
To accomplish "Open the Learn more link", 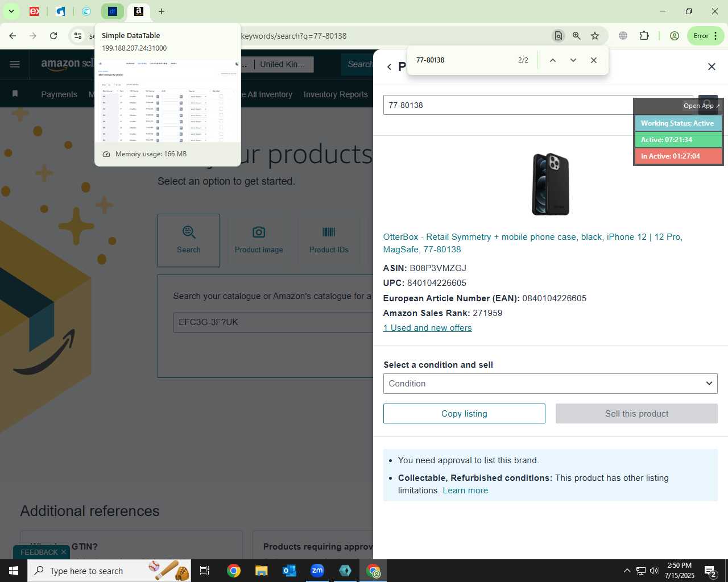I will (465, 490).
